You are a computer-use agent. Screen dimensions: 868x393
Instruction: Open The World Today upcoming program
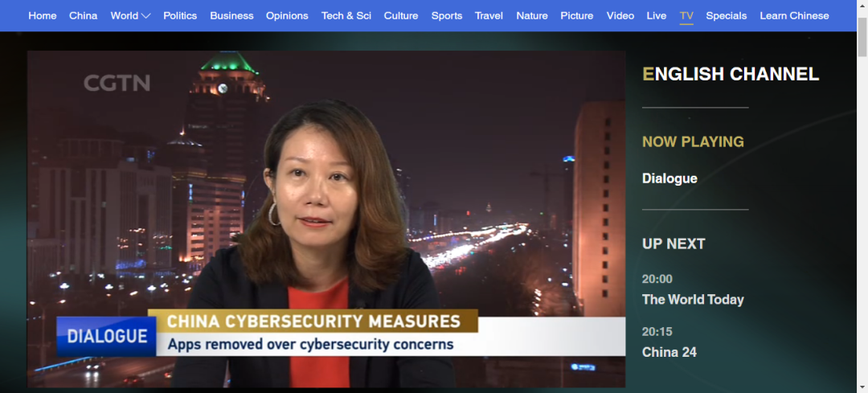point(693,300)
